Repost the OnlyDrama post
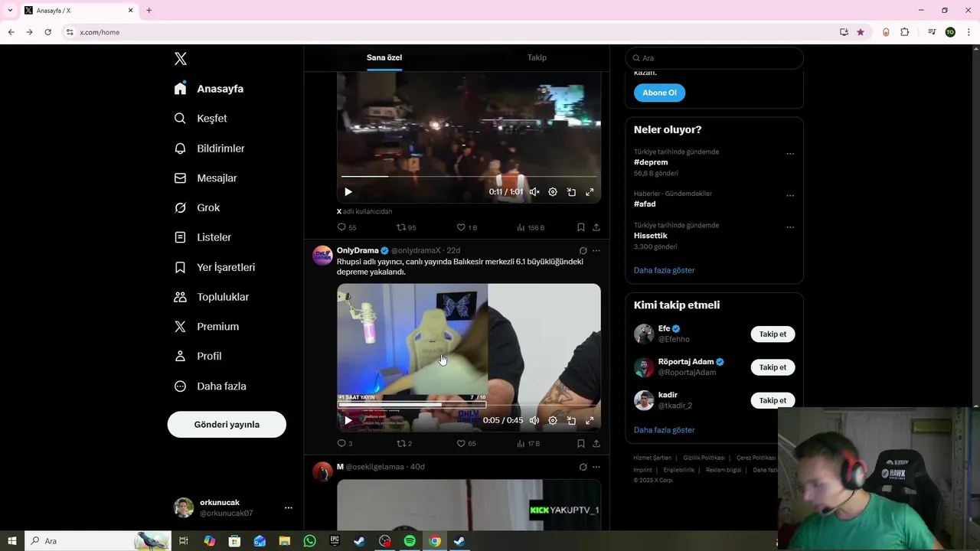 [404, 443]
